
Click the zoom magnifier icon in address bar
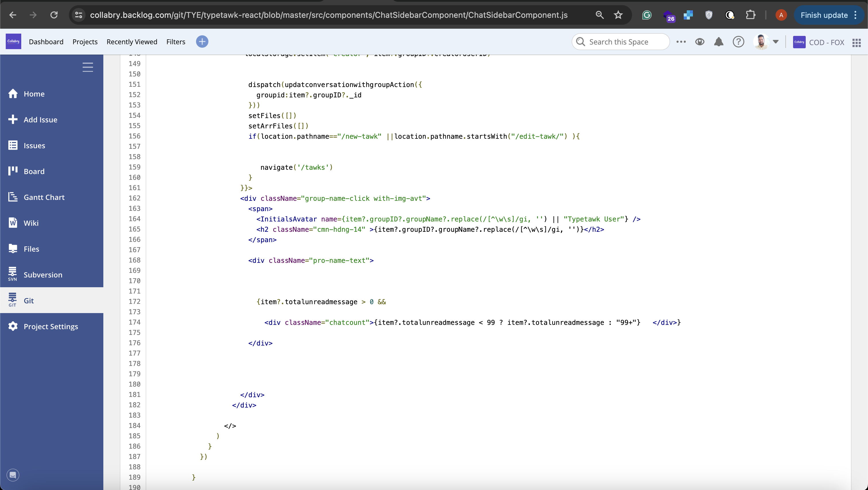599,15
